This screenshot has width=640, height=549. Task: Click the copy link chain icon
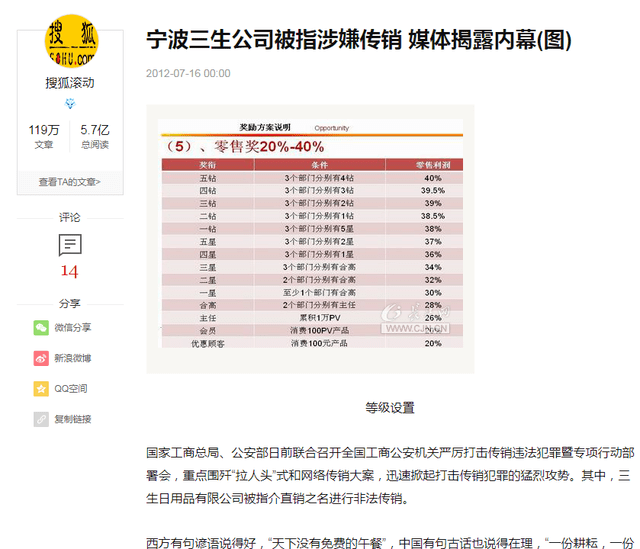(x=41, y=419)
